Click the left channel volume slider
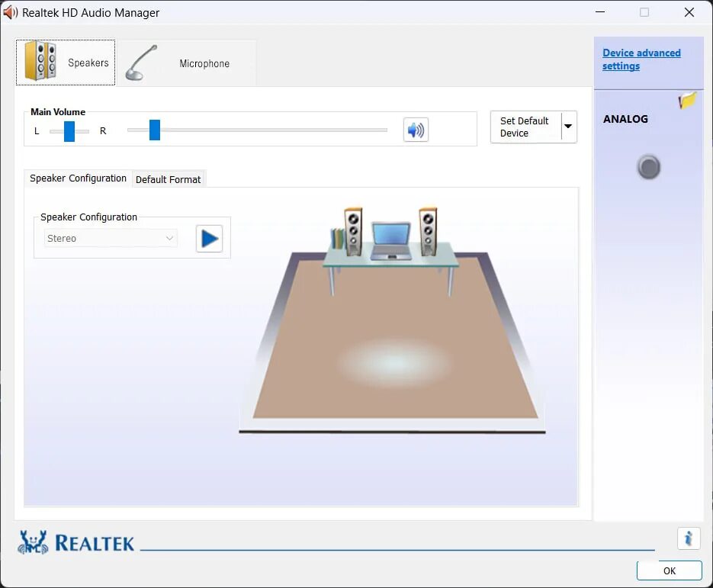Image resolution: width=713 pixels, height=588 pixels. click(70, 130)
